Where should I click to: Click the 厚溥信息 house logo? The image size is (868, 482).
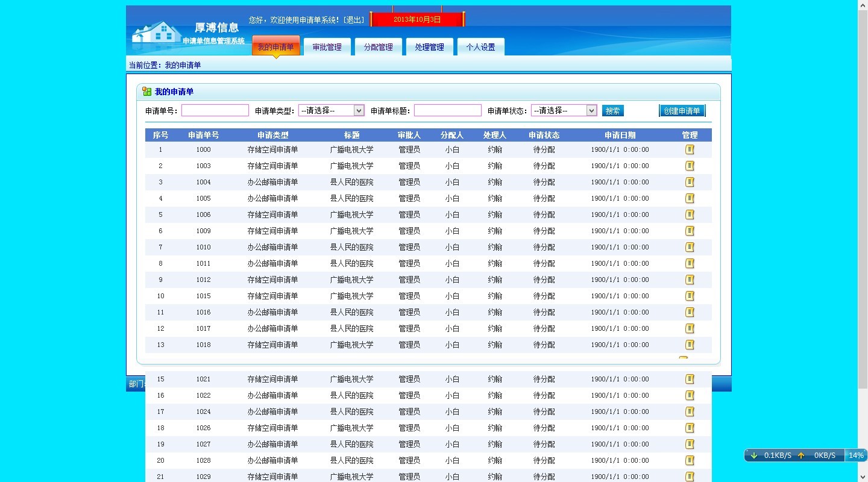(156, 33)
